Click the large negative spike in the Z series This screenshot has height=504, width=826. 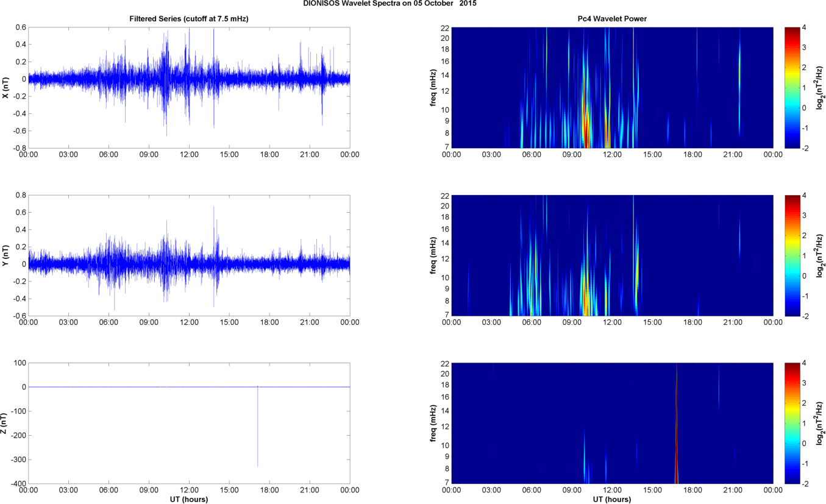pyautogui.click(x=257, y=427)
